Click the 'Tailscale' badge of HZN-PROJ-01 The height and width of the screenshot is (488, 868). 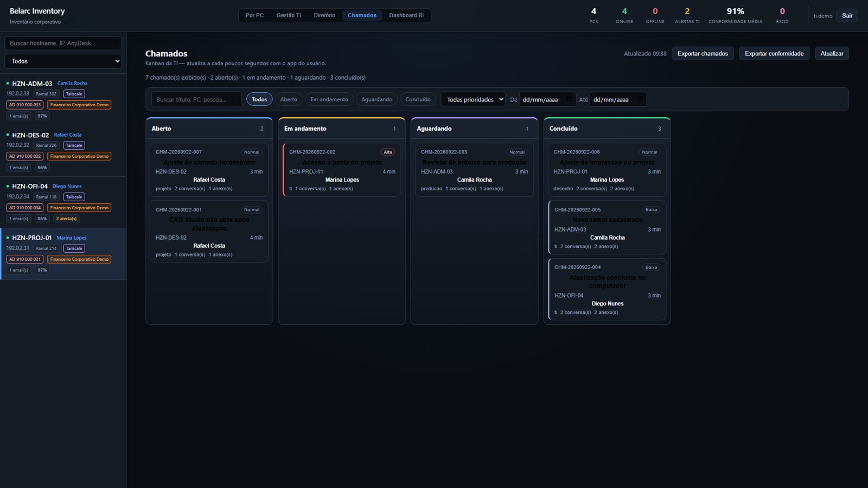point(74,248)
